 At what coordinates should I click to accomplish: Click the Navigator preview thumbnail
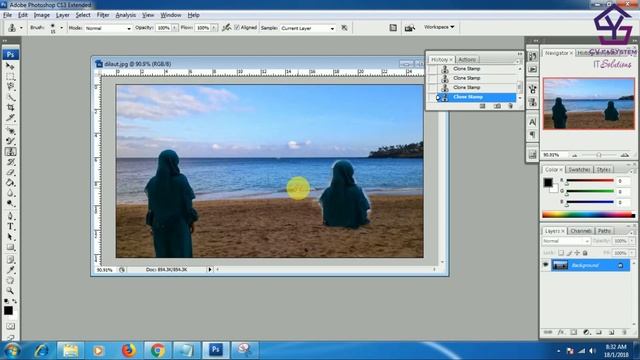[x=589, y=104]
